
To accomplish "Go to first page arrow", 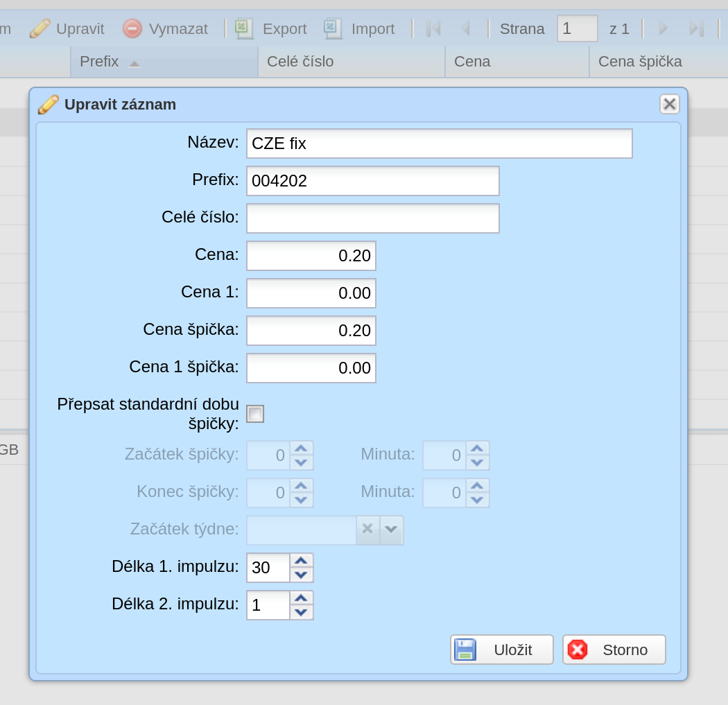I will [433, 29].
